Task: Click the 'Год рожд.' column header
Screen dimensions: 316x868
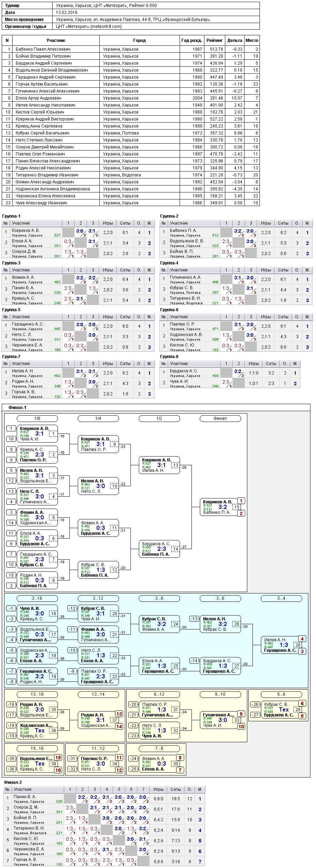Action: pyautogui.click(x=191, y=41)
